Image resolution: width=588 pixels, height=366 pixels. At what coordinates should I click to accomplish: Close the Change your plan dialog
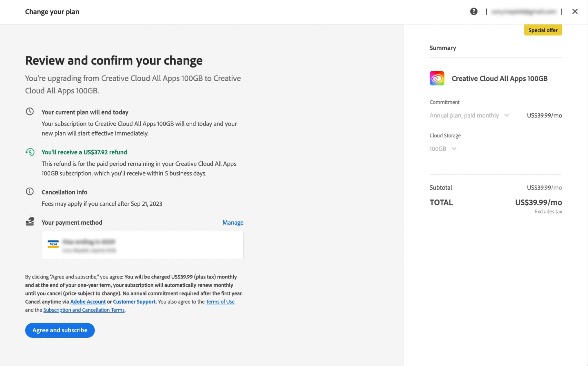click(x=575, y=11)
